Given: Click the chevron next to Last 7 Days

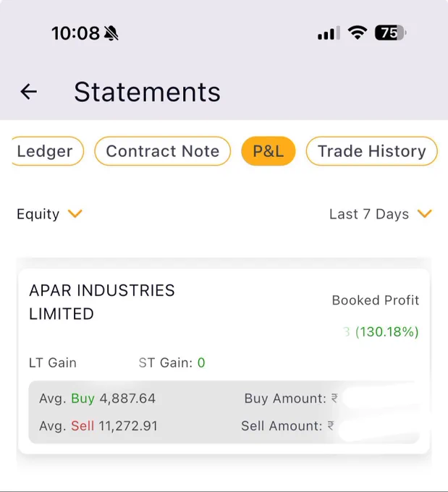Looking at the screenshot, I should [x=425, y=213].
